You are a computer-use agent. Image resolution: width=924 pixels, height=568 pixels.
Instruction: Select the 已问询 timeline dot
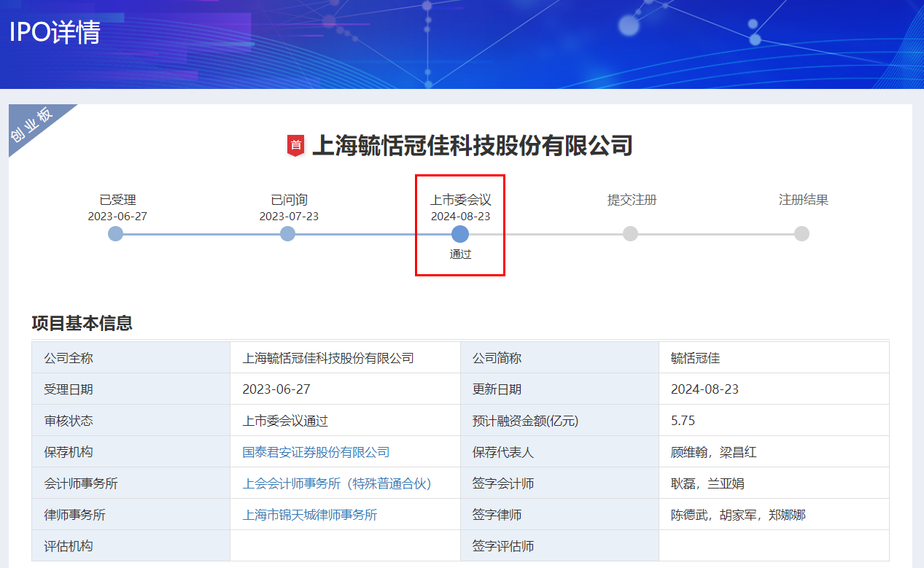point(288,233)
